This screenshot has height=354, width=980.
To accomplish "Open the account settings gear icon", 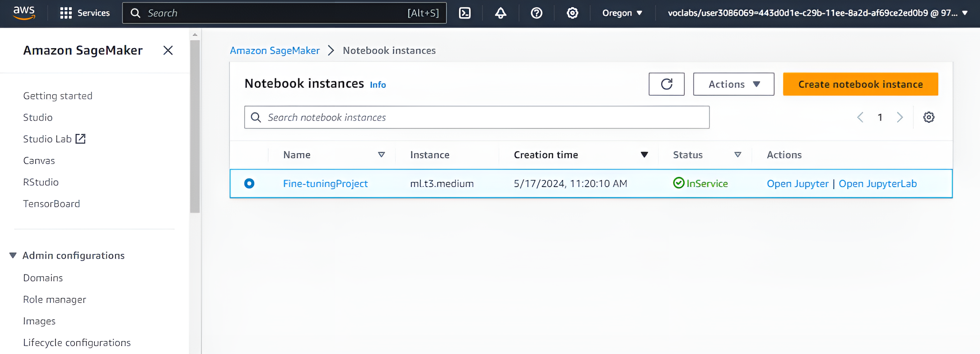I will tap(572, 13).
